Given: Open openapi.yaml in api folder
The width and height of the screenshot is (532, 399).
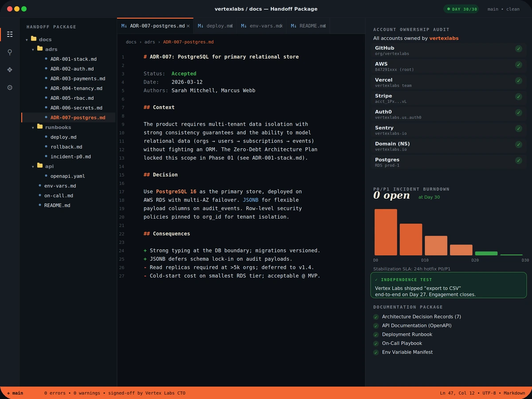Looking at the screenshot, I should tap(68, 176).
